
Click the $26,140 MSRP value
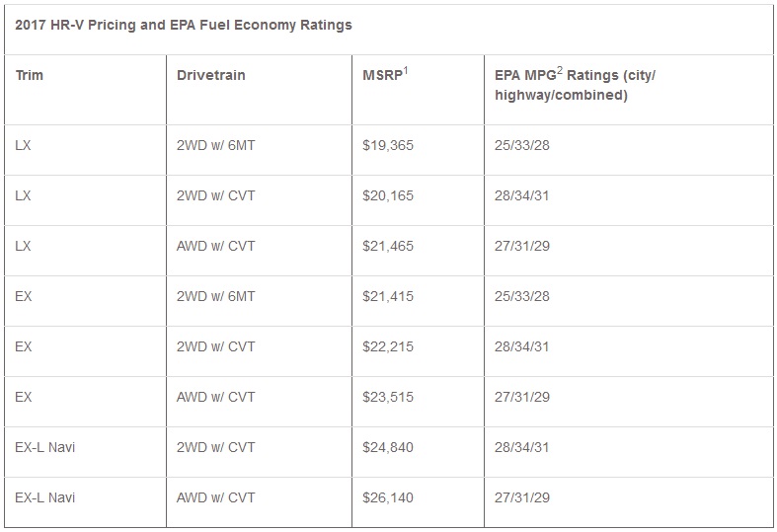click(x=388, y=497)
